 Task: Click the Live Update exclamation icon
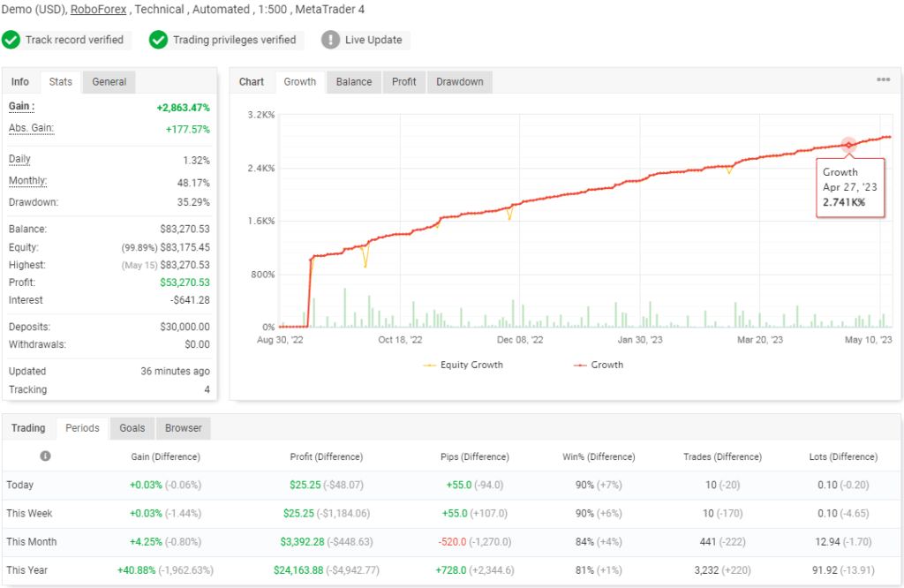click(330, 40)
